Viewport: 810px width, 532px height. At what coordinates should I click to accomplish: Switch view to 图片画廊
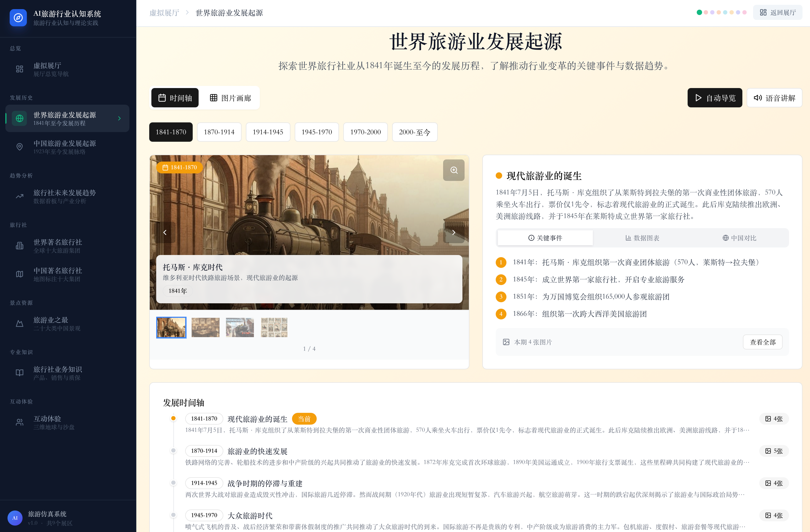(230, 98)
